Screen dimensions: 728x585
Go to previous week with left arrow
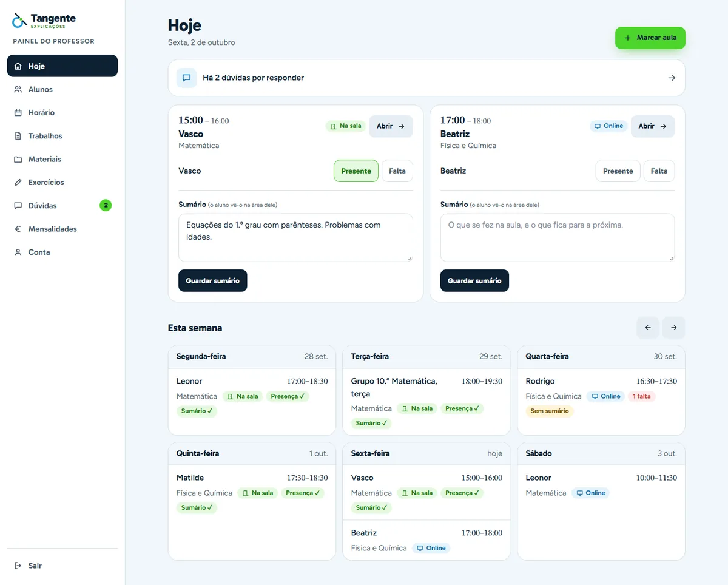648,328
